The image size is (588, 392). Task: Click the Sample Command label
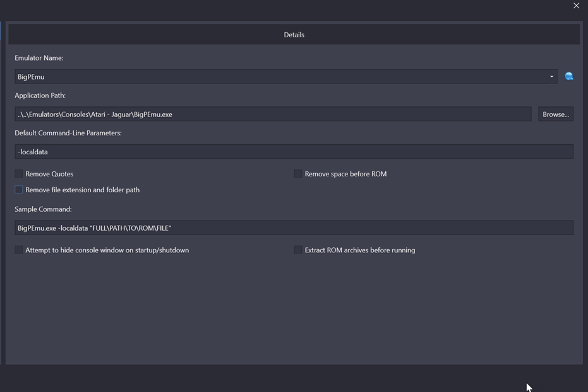pos(43,209)
